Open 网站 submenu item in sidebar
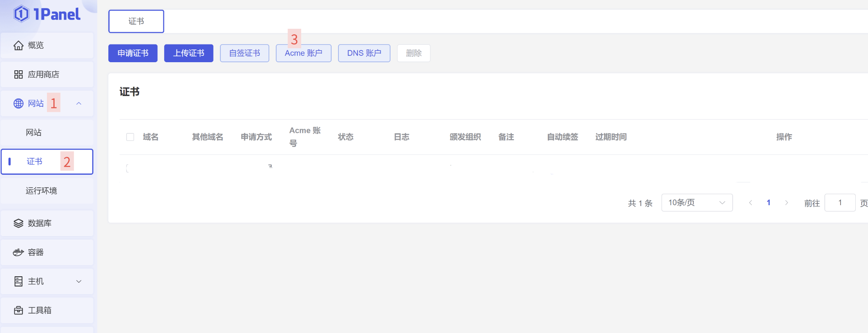Viewport: 868px width, 333px height. 34,132
